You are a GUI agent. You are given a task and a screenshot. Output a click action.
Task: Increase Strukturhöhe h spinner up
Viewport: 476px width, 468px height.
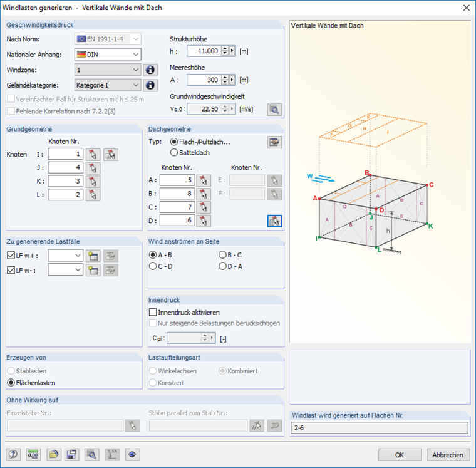tap(225, 48)
